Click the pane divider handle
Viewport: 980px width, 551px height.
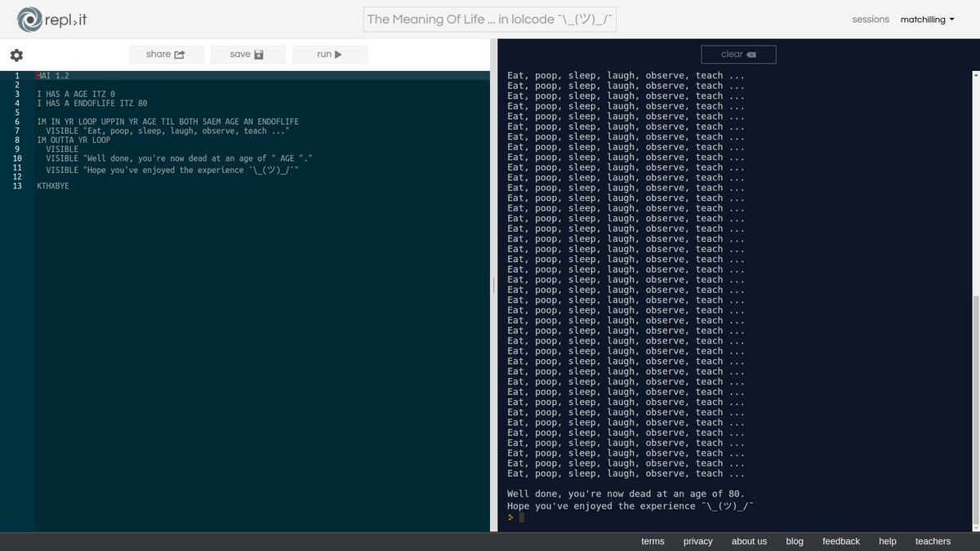[x=493, y=285]
